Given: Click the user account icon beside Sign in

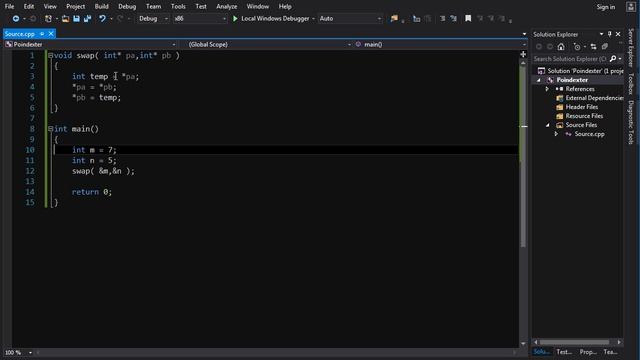Looking at the screenshot, I should tap(631, 7).
